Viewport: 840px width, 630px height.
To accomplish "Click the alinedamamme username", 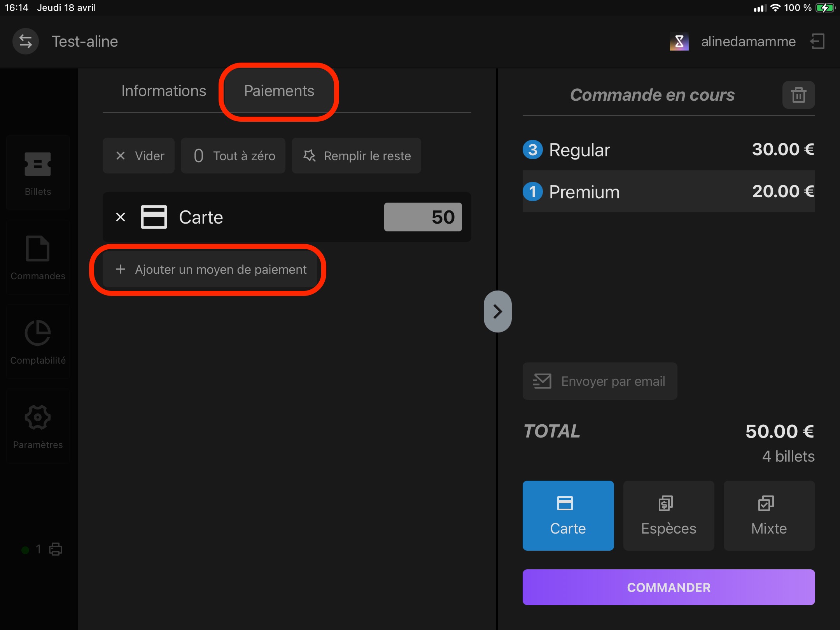I will [748, 41].
